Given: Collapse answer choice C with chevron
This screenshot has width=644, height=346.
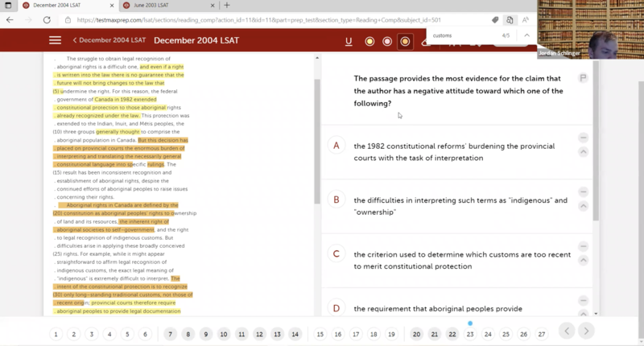Looking at the screenshot, I should click(x=584, y=260).
